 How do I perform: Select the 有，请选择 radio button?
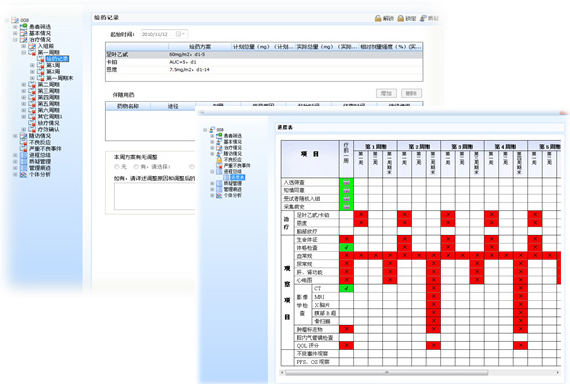(x=136, y=167)
